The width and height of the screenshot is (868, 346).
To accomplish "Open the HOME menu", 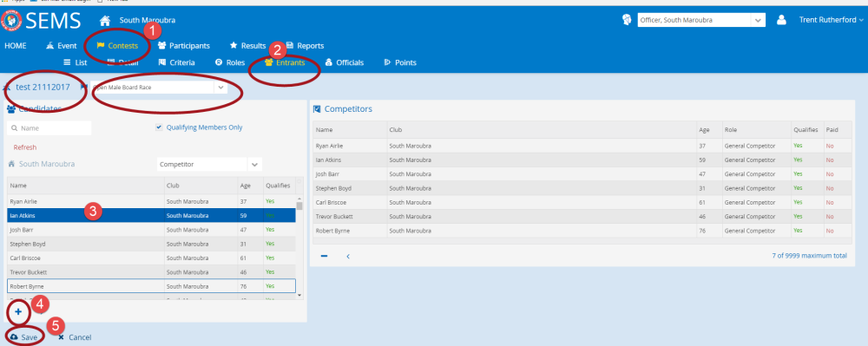I will click(x=16, y=46).
